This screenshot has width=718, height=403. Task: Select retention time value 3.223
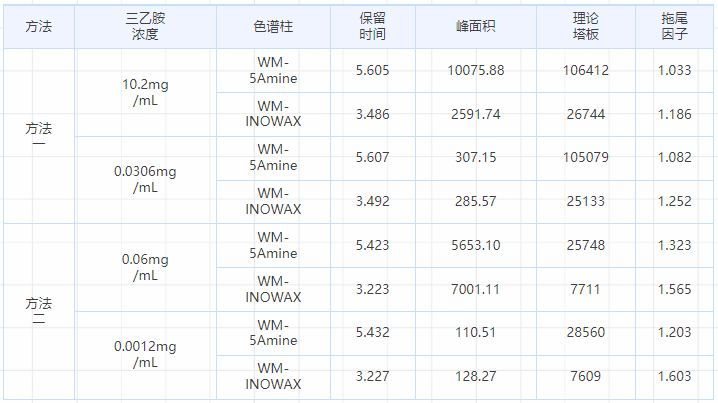[x=373, y=289]
